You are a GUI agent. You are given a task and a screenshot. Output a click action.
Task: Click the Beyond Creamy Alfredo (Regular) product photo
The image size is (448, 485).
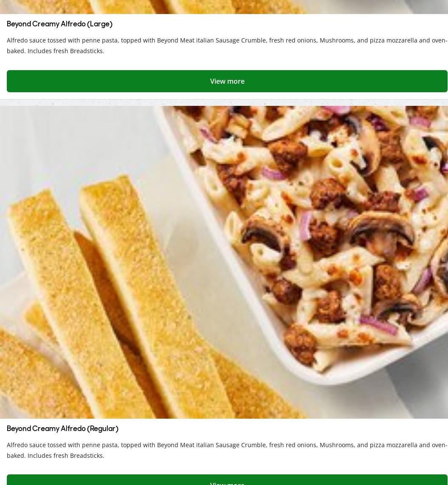224,262
